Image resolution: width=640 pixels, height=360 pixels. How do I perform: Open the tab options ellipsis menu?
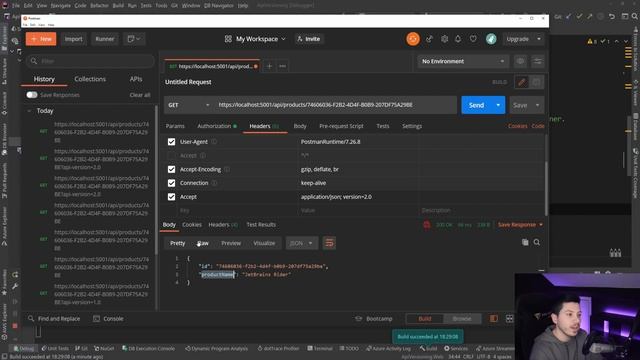tap(282, 66)
